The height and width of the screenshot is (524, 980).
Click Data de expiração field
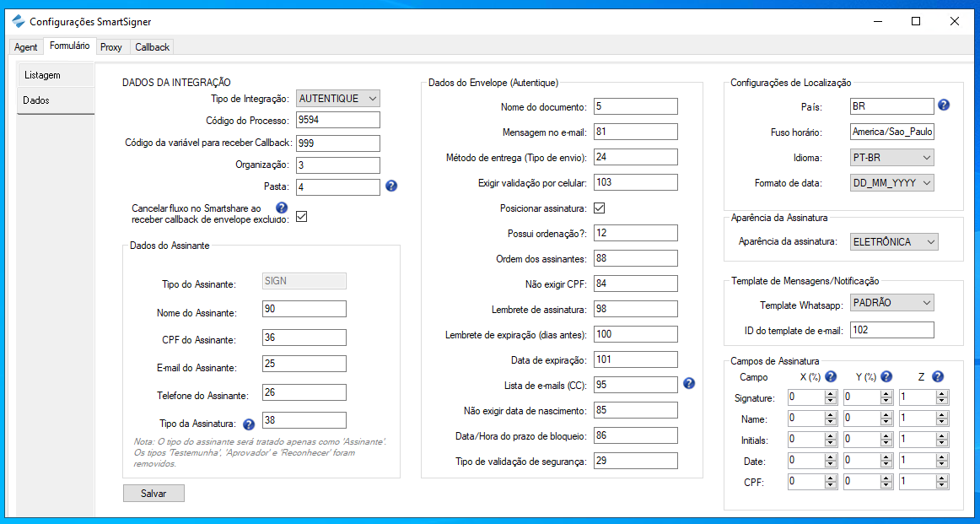(x=636, y=359)
